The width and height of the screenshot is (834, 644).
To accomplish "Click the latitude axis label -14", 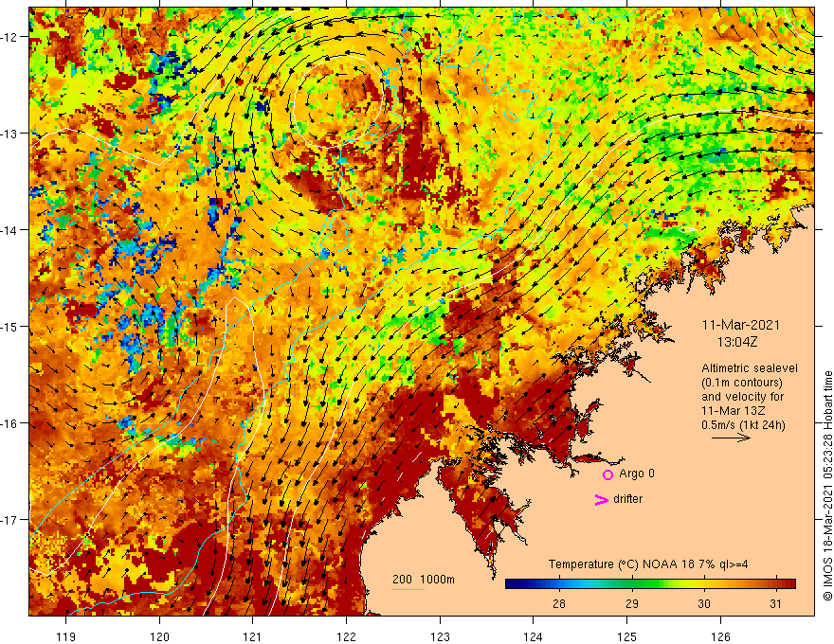I will coord(9,230).
